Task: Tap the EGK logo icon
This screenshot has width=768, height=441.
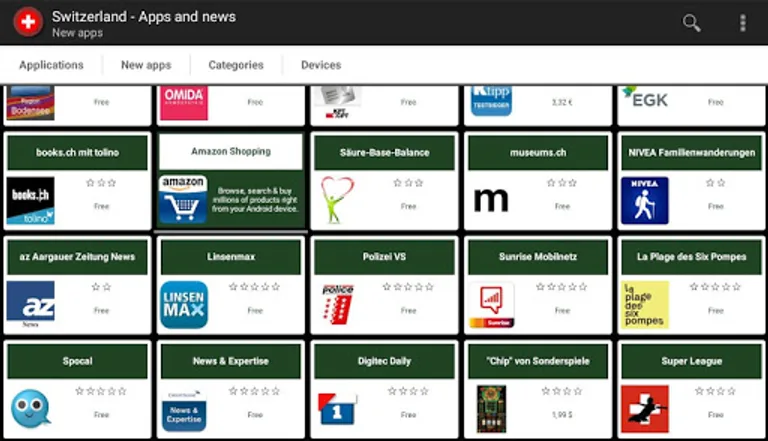Action: [645, 97]
